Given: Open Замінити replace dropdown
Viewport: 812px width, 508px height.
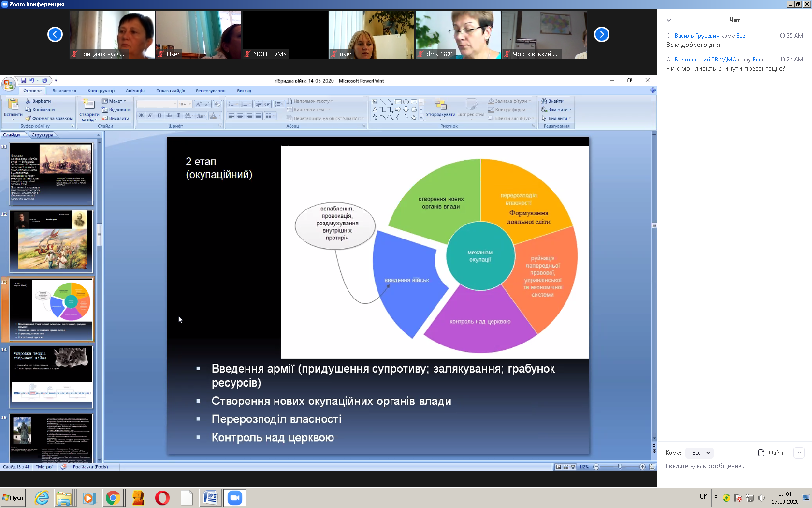Looking at the screenshot, I should point(556,110).
